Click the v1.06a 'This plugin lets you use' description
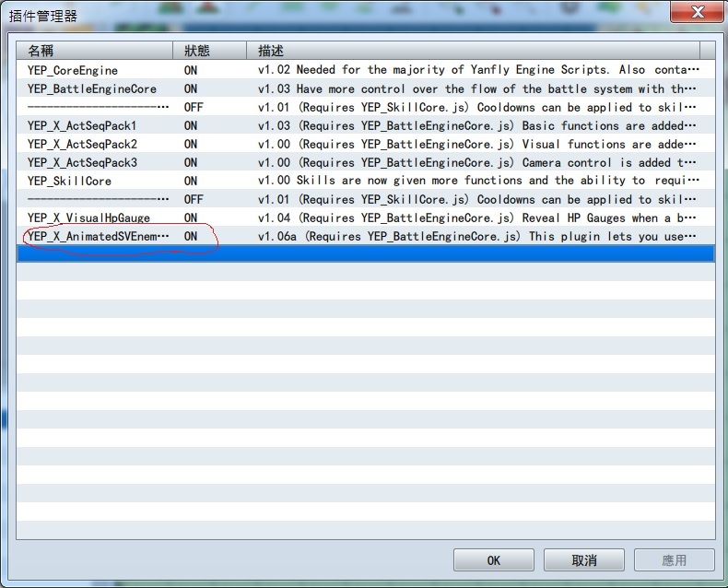This screenshot has height=588, width=728. [476, 237]
